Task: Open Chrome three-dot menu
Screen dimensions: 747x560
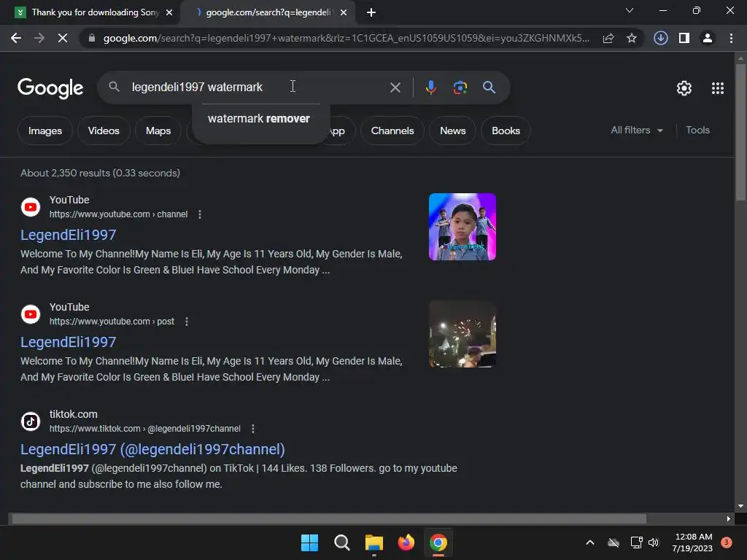Action: (731, 38)
